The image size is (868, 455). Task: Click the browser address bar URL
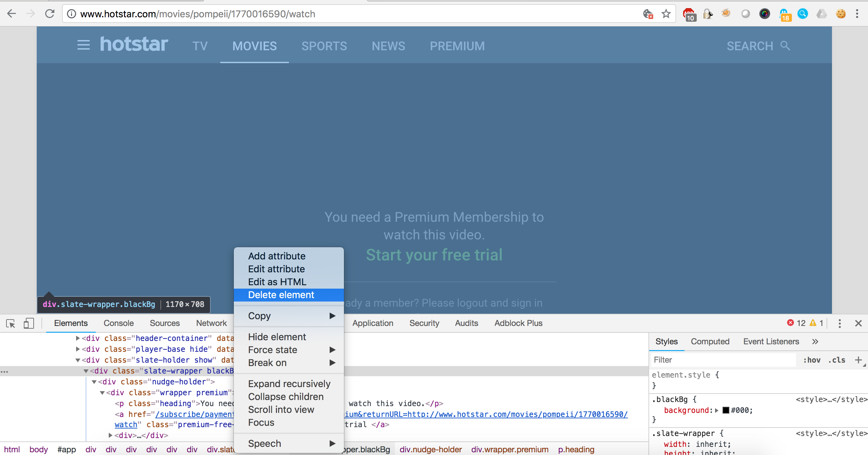(198, 14)
